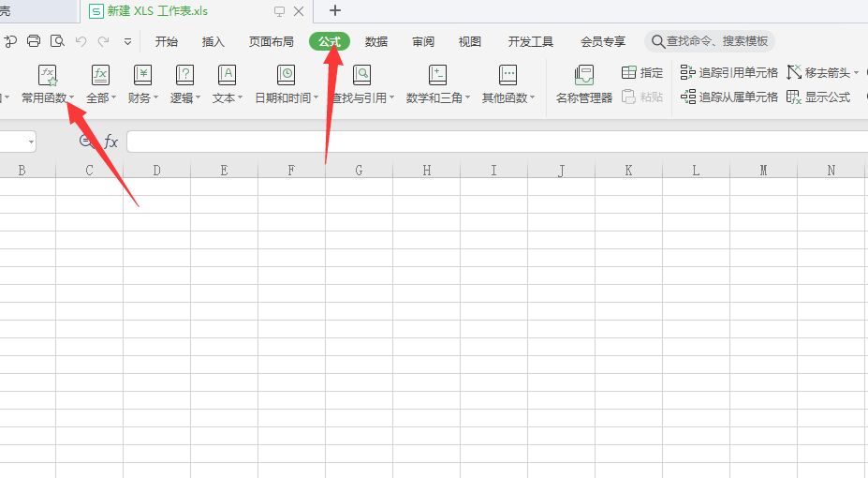Expand the 其他函数 dropdown
The height and width of the screenshot is (478, 868).
(x=533, y=98)
